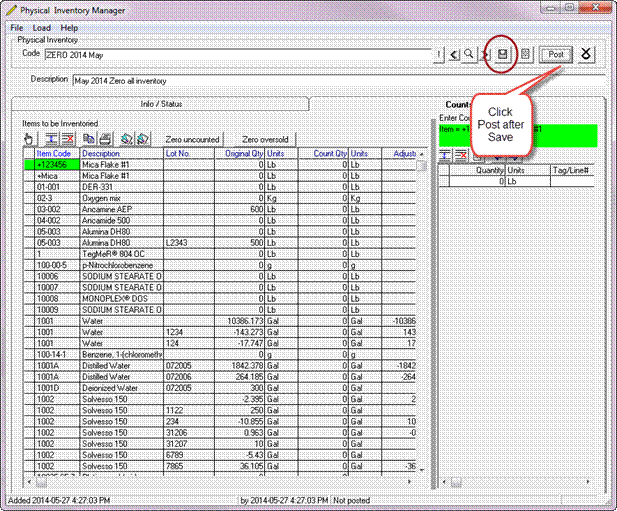Click the hand pointer icon in items toolbar
This screenshot has width=617, height=511.
coord(29,139)
